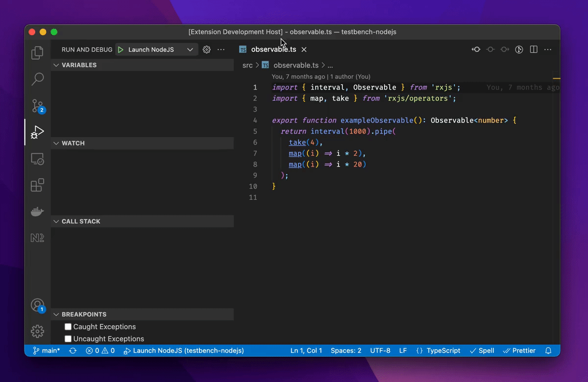Click errors and warnings count in status bar
This screenshot has width=588, height=382.
(x=100, y=351)
